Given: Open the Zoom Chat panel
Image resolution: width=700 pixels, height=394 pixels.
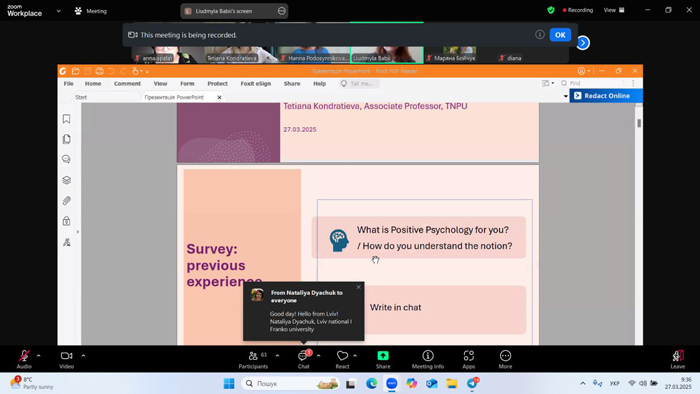Looking at the screenshot, I should (304, 359).
